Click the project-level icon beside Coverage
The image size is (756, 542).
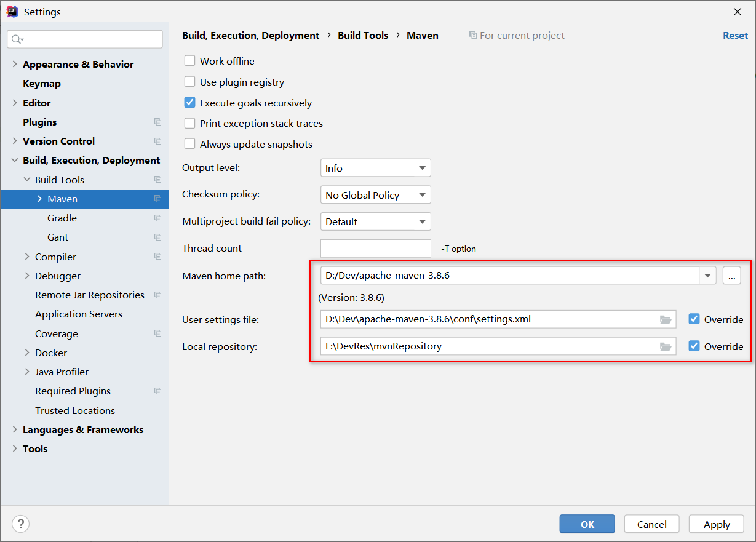point(157,333)
